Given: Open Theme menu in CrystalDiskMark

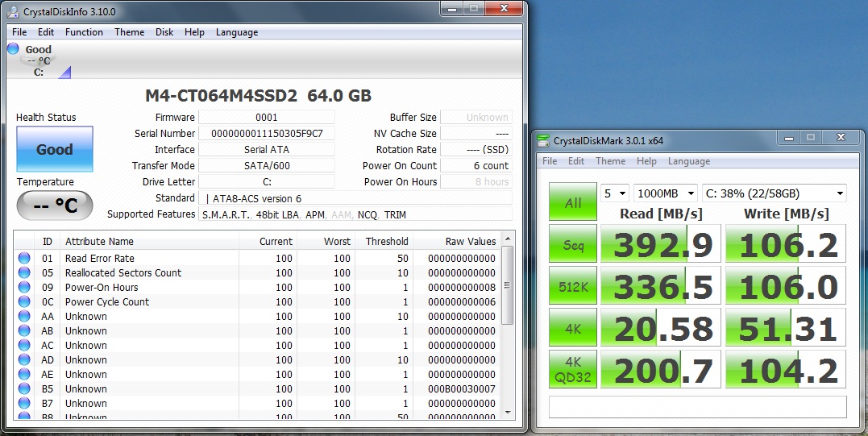Looking at the screenshot, I should tap(611, 161).
